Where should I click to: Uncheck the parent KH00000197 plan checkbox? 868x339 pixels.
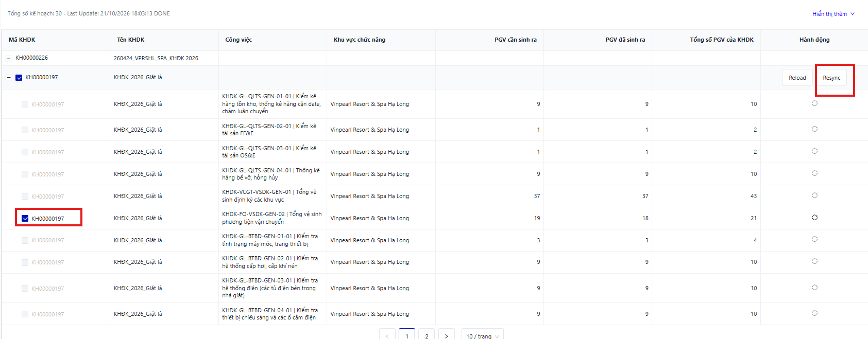pyautogui.click(x=19, y=78)
